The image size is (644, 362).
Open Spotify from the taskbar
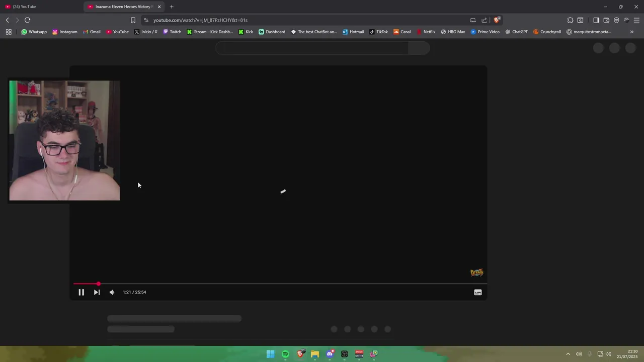click(285, 354)
